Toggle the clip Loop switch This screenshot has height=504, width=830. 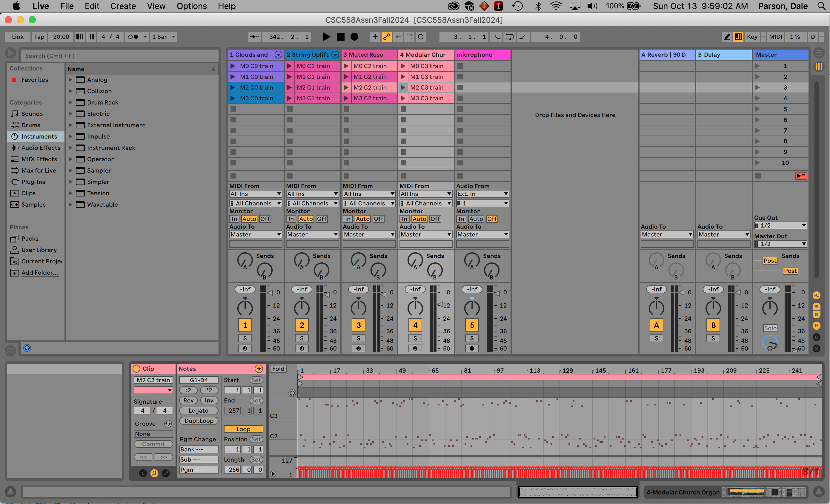point(243,429)
